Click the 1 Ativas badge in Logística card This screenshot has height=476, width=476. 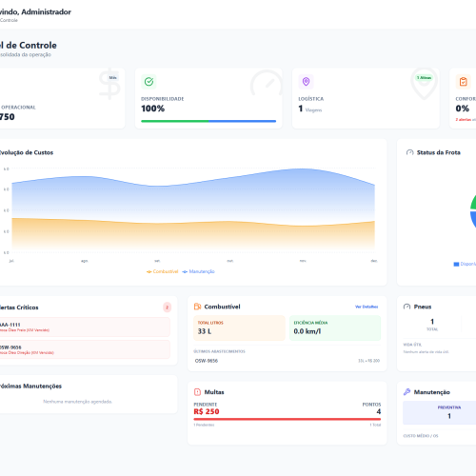click(x=425, y=78)
